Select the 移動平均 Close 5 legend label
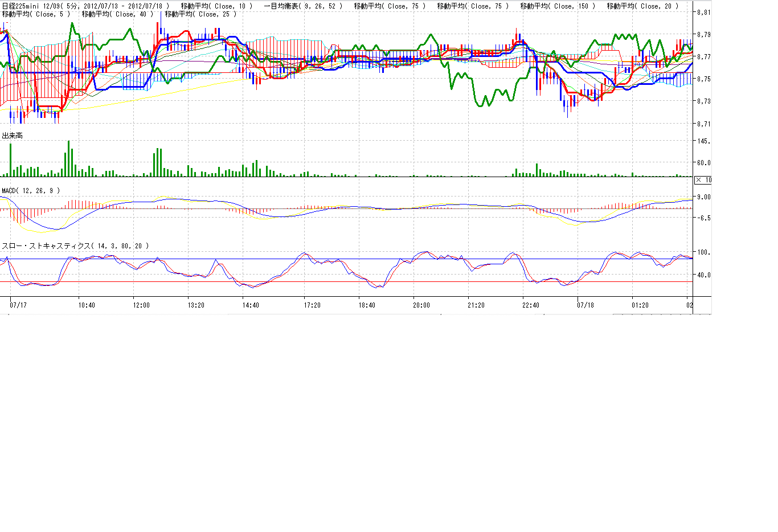The image size is (778, 532). pos(36,14)
